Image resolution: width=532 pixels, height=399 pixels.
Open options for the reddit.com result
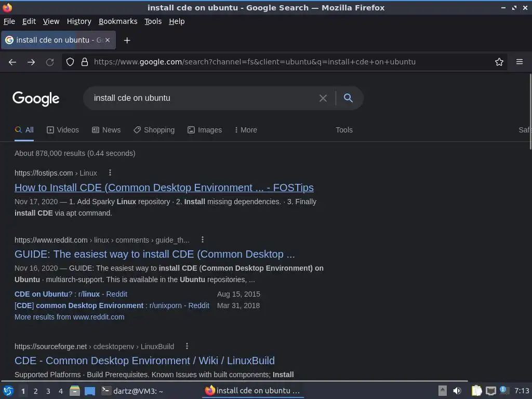click(x=203, y=240)
